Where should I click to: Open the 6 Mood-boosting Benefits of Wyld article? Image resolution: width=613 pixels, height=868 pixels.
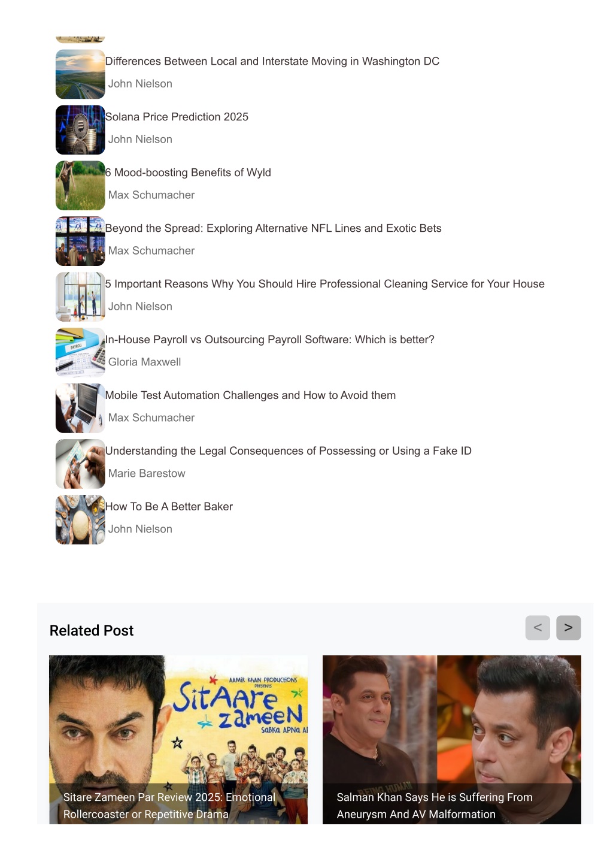188,173
